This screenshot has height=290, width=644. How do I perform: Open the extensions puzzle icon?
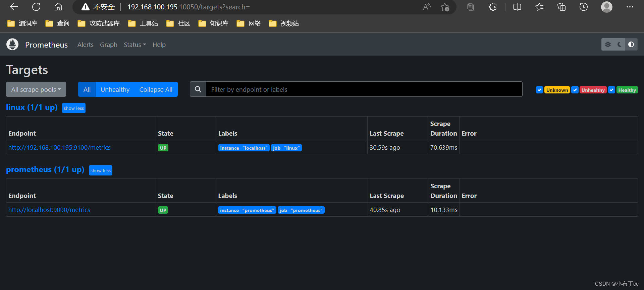pos(493,7)
